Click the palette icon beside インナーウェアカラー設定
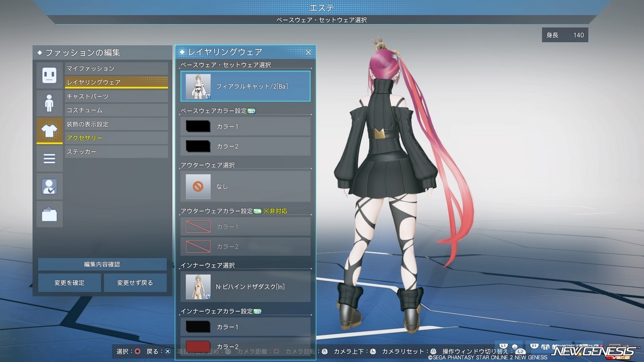The width and height of the screenshot is (644, 362). pos(257,311)
